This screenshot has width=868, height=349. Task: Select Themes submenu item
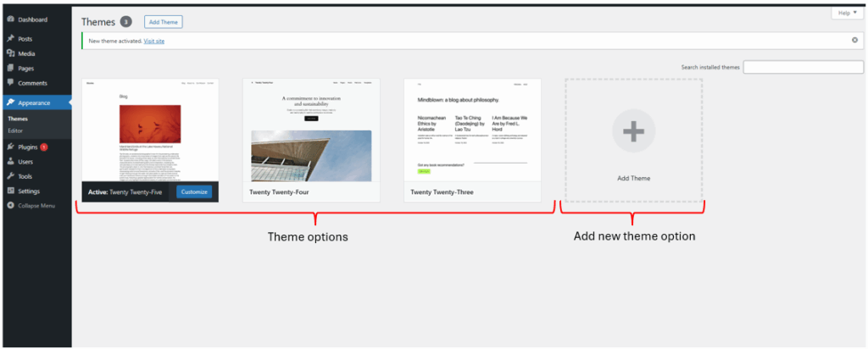18,119
